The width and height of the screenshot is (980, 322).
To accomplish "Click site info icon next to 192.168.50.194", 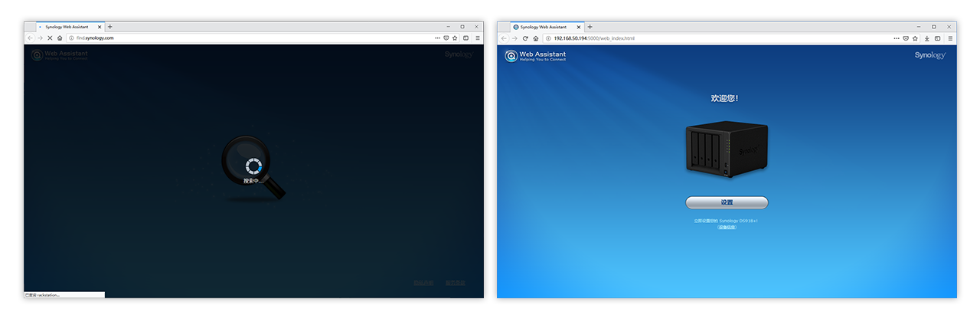I will pos(548,38).
